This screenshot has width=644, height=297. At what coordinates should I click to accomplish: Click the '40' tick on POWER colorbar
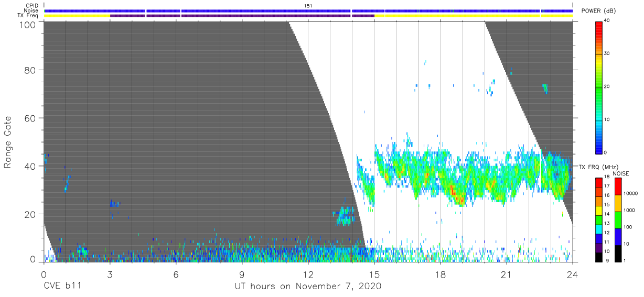(x=607, y=21)
